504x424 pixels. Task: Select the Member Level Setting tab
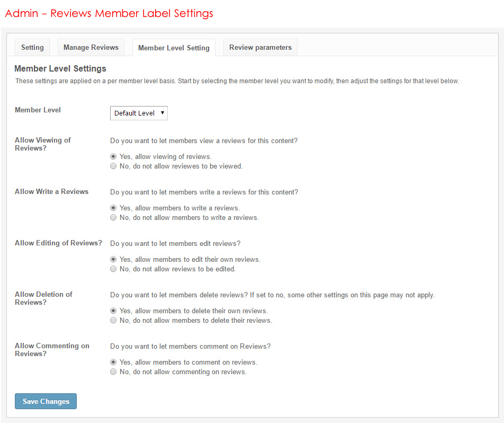(174, 48)
